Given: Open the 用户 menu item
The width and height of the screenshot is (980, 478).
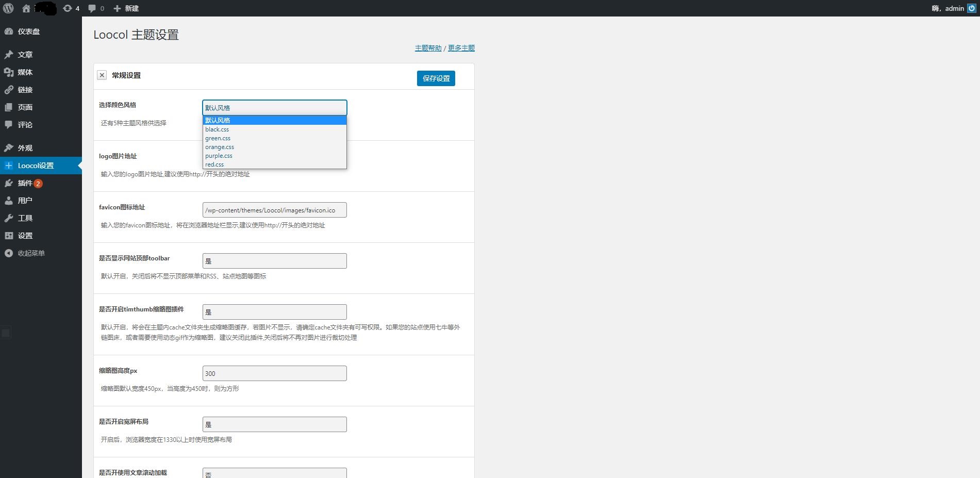Looking at the screenshot, I should (41, 201).
